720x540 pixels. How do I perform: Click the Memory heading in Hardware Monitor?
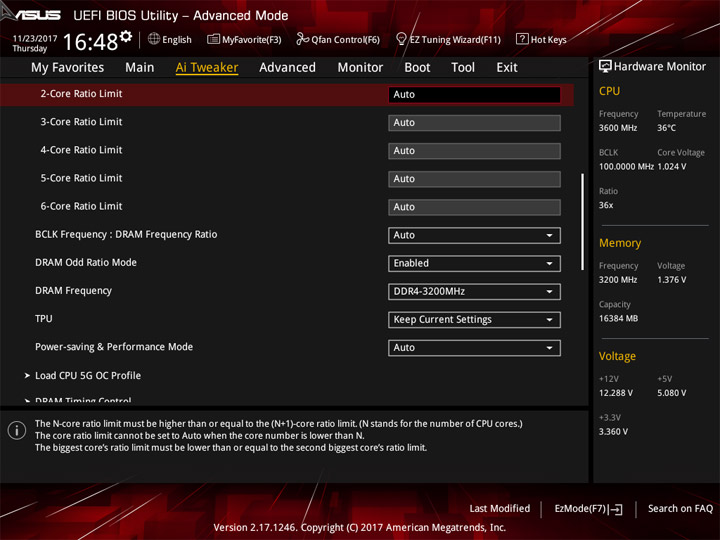(620, 243)
